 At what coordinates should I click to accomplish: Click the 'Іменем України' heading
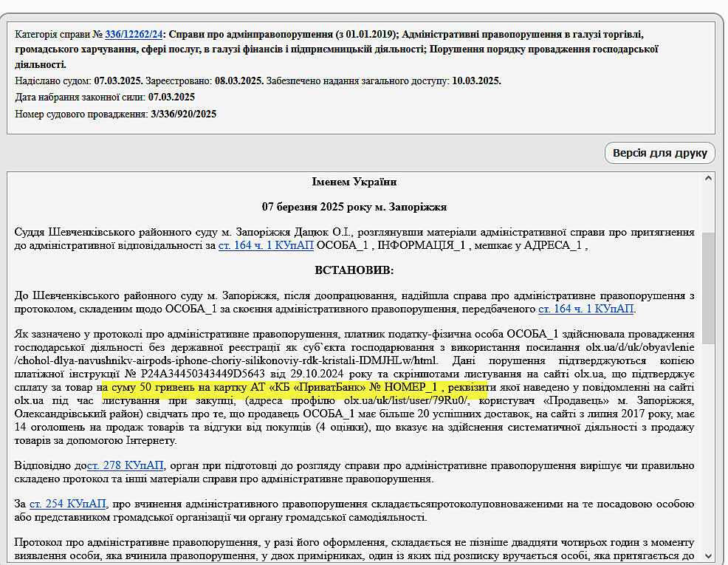(x=354, y=182)
